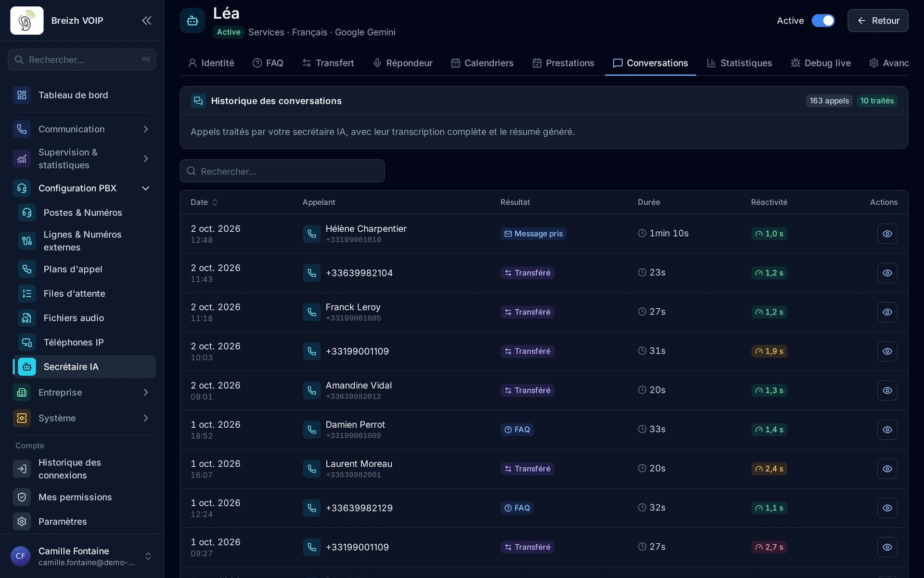The image size is (924, 578).
Task: Toggle the Active switch off
Action: (823, 21)
